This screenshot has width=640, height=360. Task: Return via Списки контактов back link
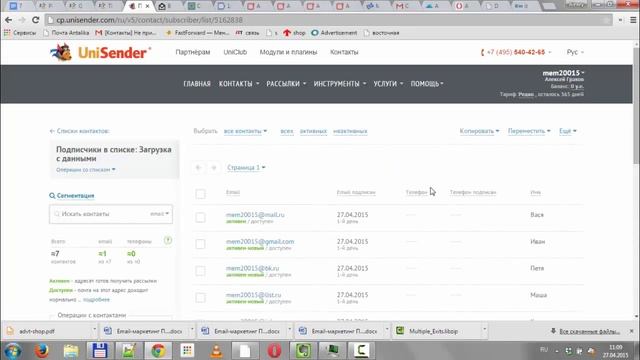tap(80, 131)
